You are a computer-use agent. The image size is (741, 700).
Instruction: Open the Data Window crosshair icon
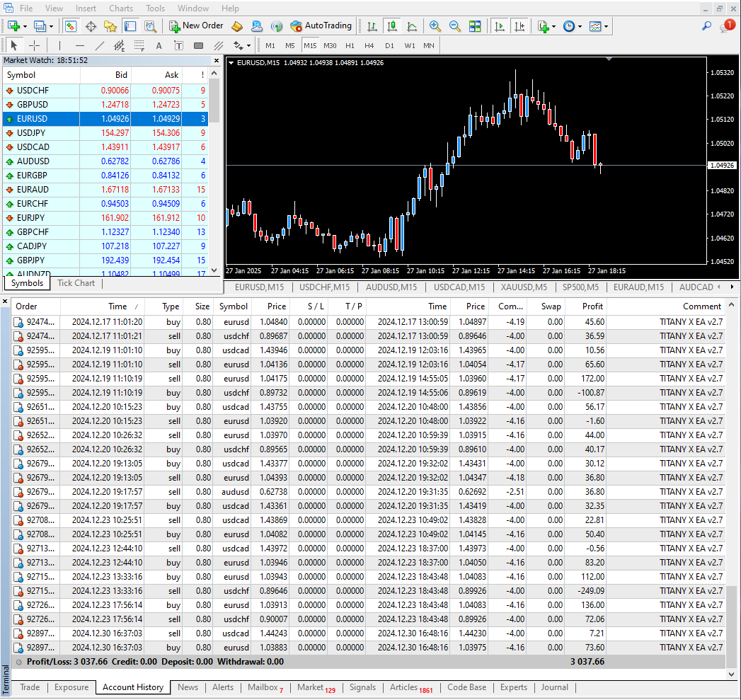(91, 26)
